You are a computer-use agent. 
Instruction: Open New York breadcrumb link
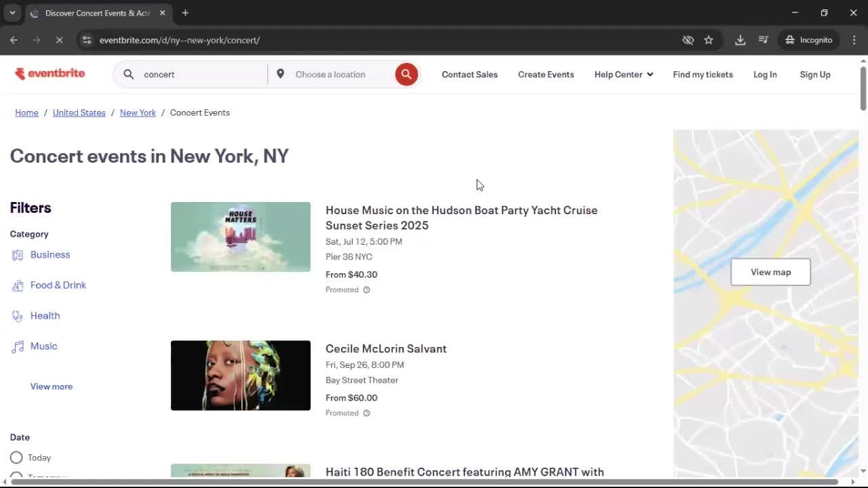[138, 113]
